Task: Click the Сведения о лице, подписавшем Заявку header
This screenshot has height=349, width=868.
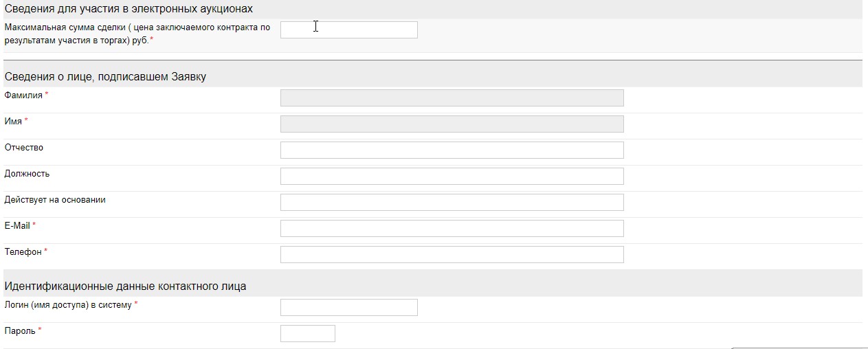Action: (x=105, y=77)
